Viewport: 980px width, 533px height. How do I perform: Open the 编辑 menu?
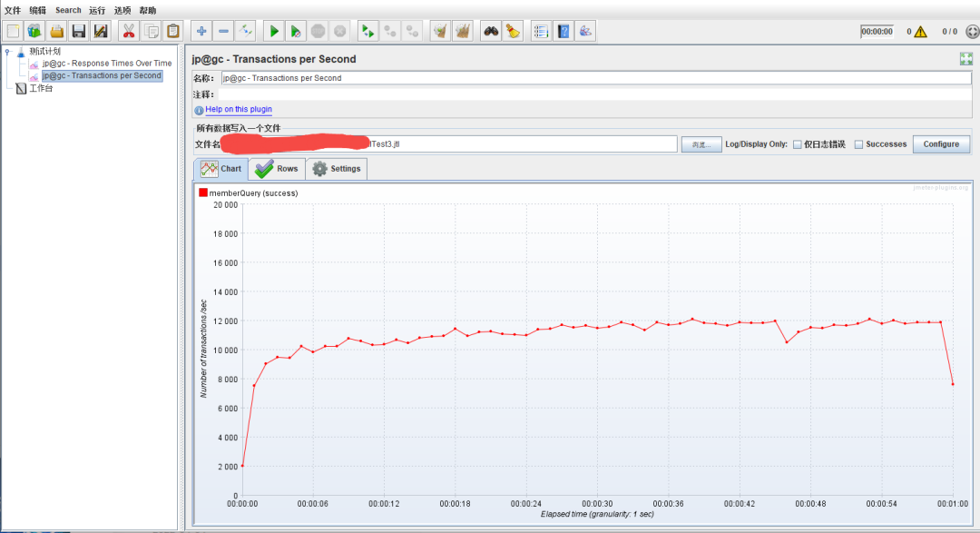37,10
